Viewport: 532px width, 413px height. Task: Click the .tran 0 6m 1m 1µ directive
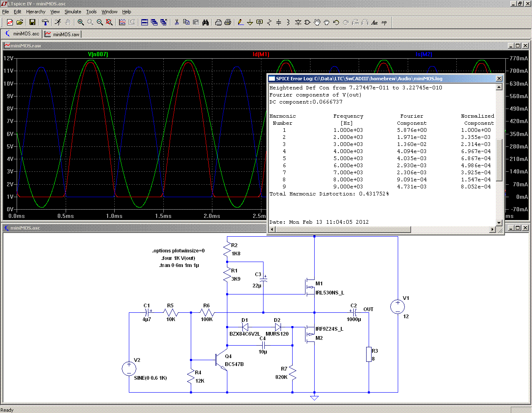[x=179, y=265]
